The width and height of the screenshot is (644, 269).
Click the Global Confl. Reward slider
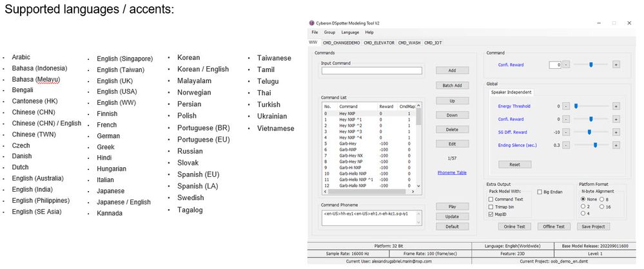(591, 119)
